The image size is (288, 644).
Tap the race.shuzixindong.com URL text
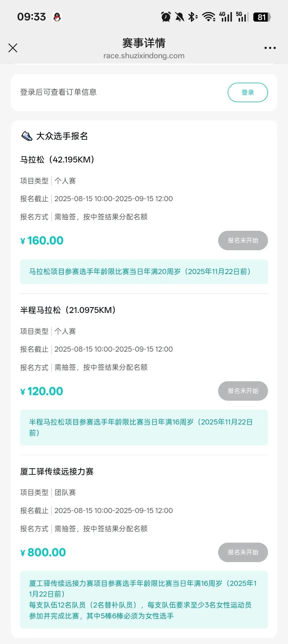(144, 55)
